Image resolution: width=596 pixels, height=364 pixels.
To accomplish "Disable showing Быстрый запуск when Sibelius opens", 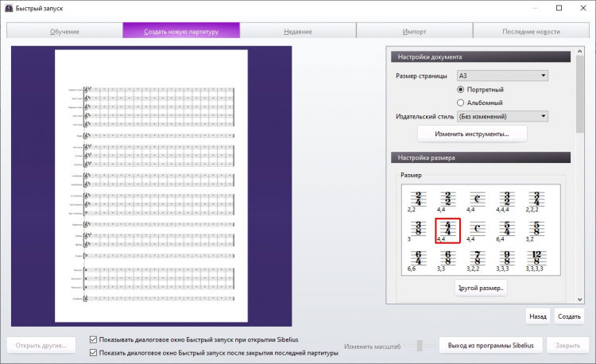I will pyautogui.click(x=95, y=339).
